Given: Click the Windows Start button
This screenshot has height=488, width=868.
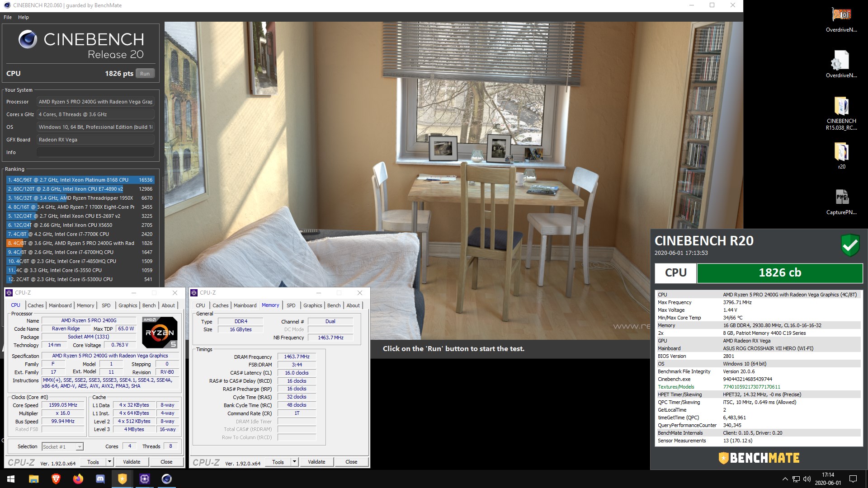Looking at the screenshot, I should tap(11, 479).
